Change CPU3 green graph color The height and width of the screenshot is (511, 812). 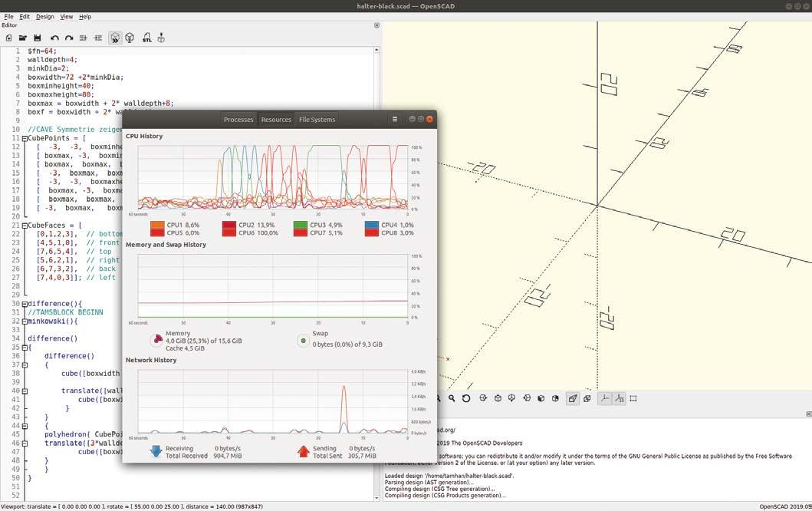[301, 225]
